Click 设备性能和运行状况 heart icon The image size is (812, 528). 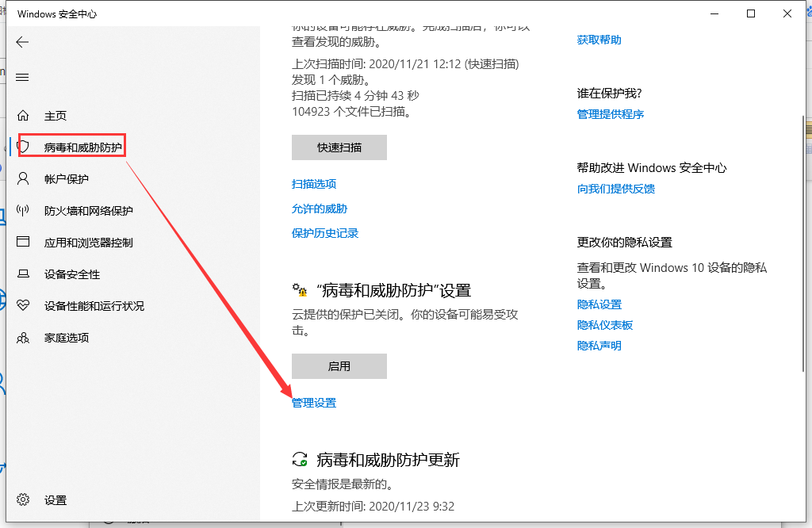point(23,306)
